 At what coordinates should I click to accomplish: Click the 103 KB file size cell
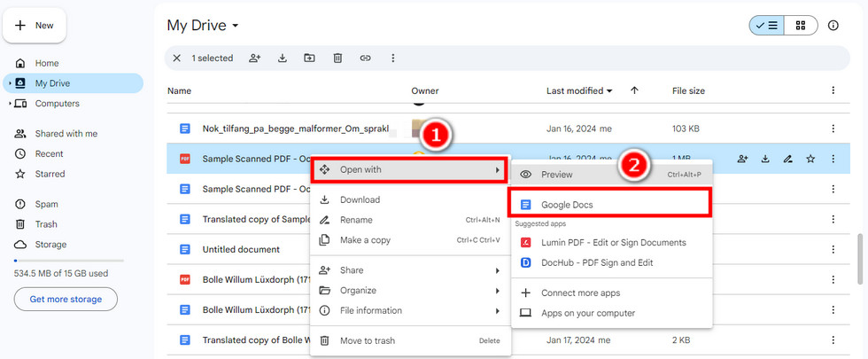click(x=686, y=129)
